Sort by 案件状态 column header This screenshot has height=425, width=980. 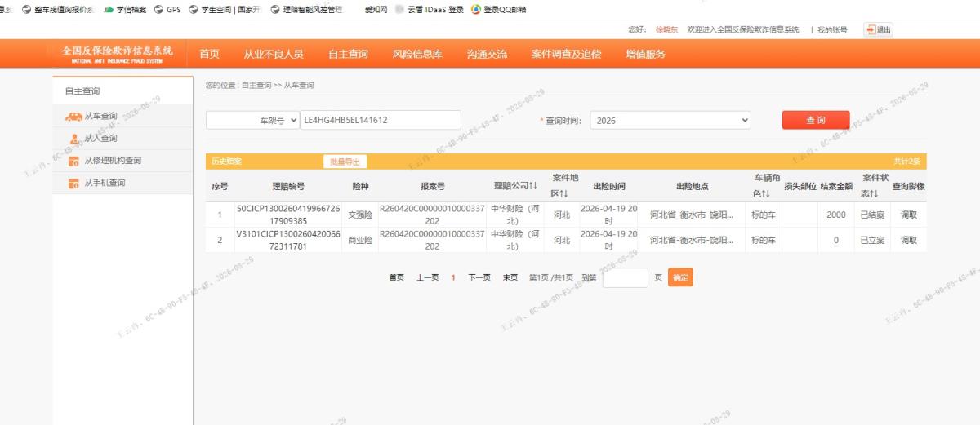(873, 186)
